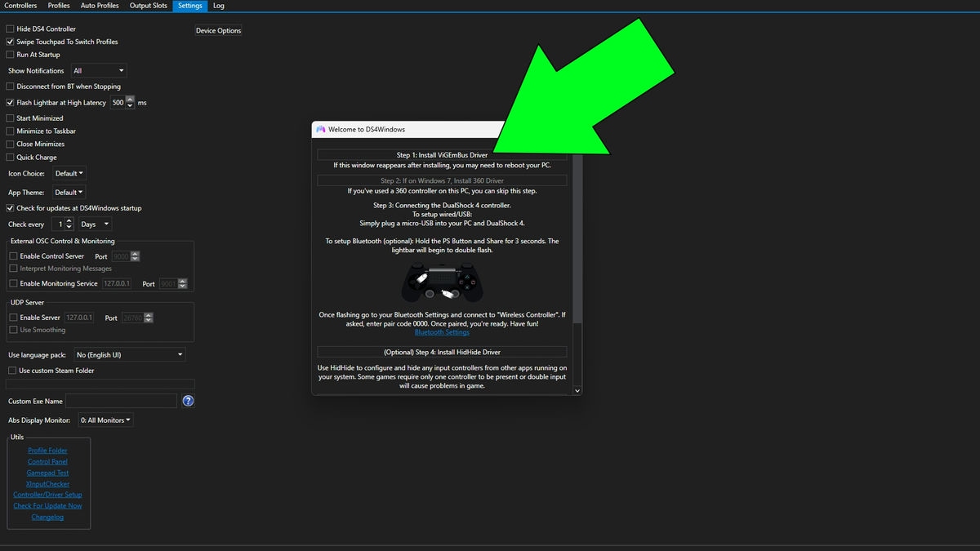Screen dimensions: 980x551
Task: Enable Start Minimized
Action: tap(9, 118)
